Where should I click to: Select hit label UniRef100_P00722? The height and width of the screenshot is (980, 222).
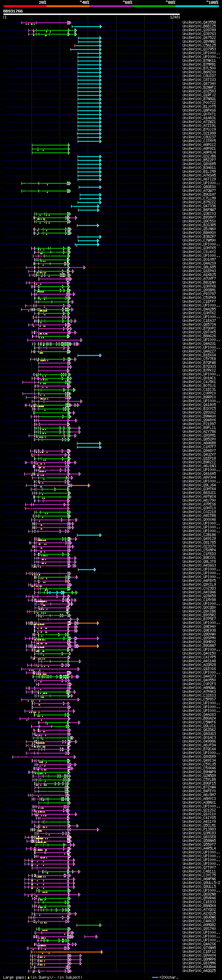point(199,103)
